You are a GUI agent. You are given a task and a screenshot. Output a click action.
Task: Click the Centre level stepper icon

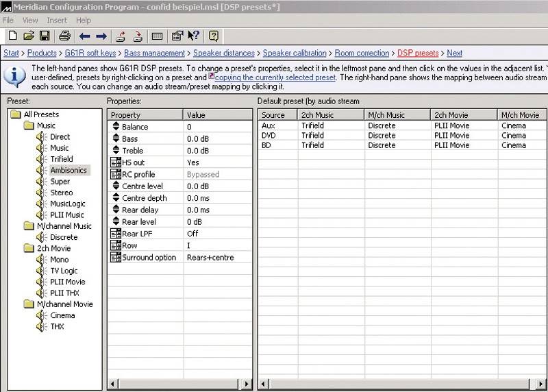point(116,186)
